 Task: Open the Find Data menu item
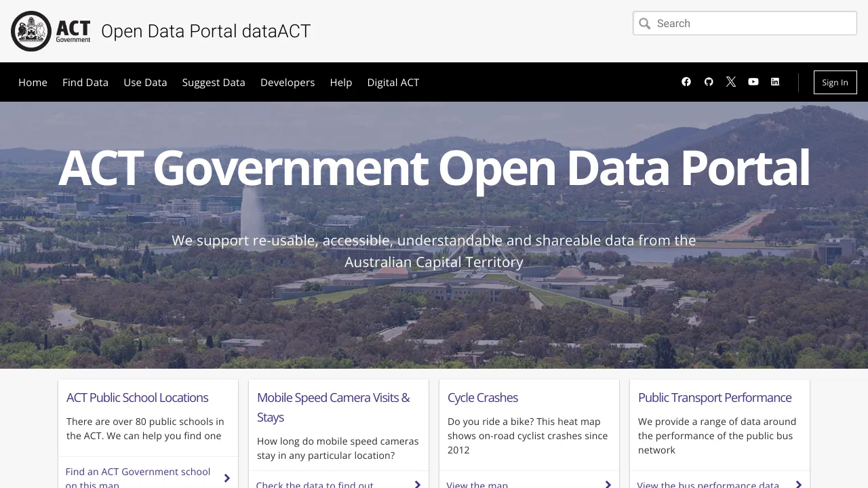pos(85,83)
